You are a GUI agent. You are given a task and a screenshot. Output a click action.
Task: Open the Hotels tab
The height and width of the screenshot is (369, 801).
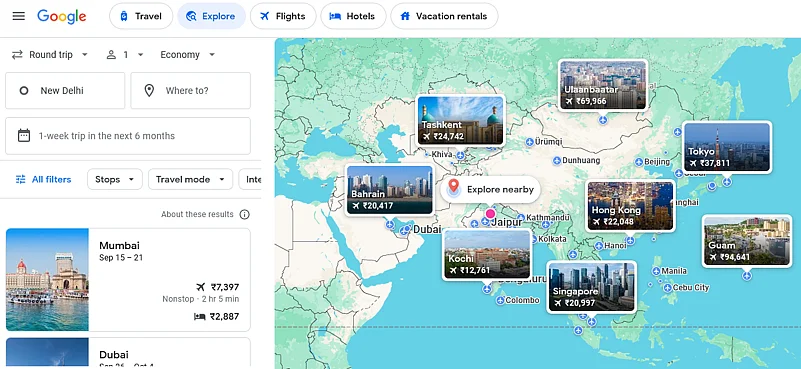353,16
